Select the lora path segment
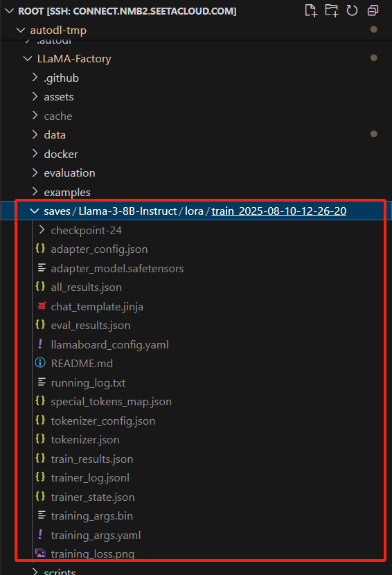This screenshot has height=575, width=392. (194, 211)
